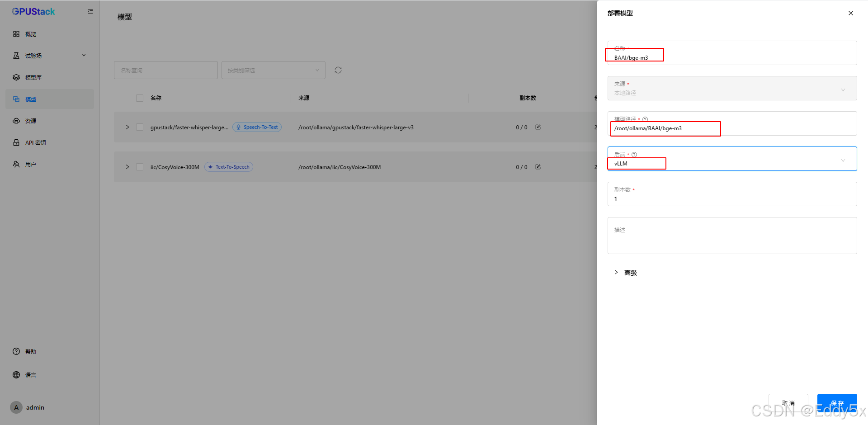Click the 副本数 column header
868x425 pixels.
pyautogui.click(x=528, y=98)
